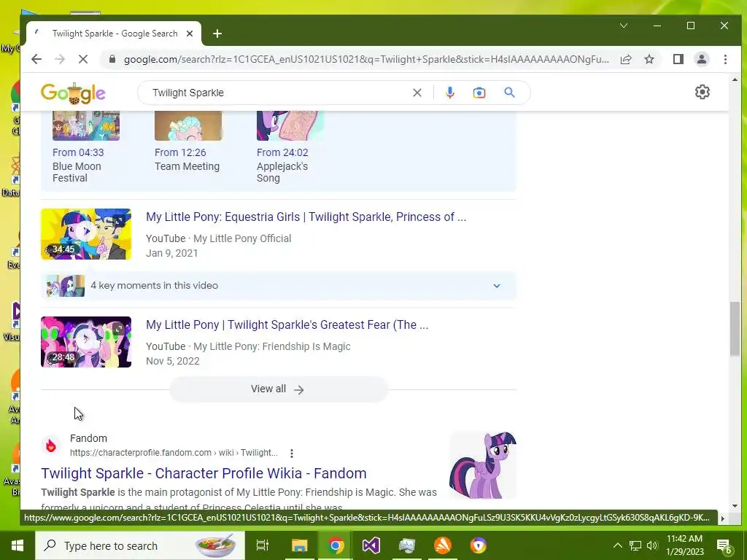
Task: Open Fandom result options three-dot menu
Action: pyautogui.click(x=292, y=454)
